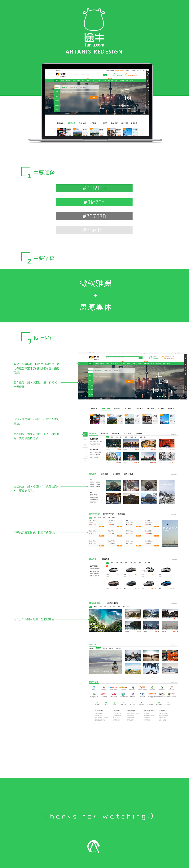Click the user avatar icon on the dark sidebar
189x868 pixels.
185,356
